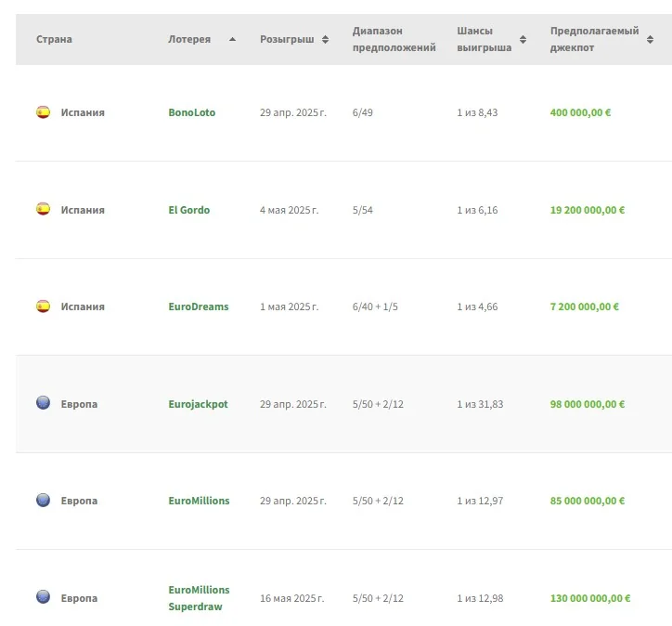The width and height of the screenshot is (672, 626).
Task: Click BonoLoto date 29 апр. 2025 г.
Action: pyautogui.click(x=293, y=112)
